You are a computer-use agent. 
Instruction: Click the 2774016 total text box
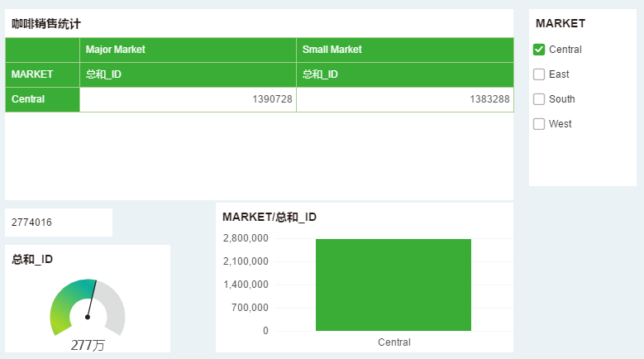pyautogui.click(x=59, y=223)
